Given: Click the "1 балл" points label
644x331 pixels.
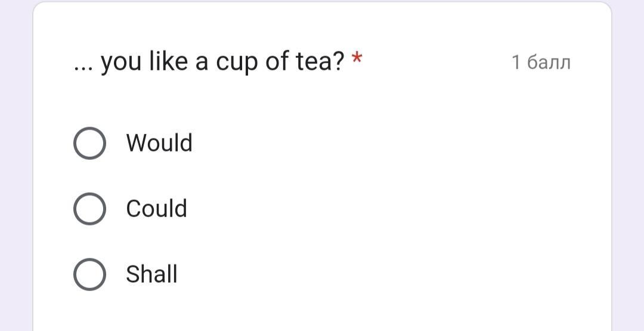Looking at the screenshot, I should pyautogui.click(x=541, y=62).
